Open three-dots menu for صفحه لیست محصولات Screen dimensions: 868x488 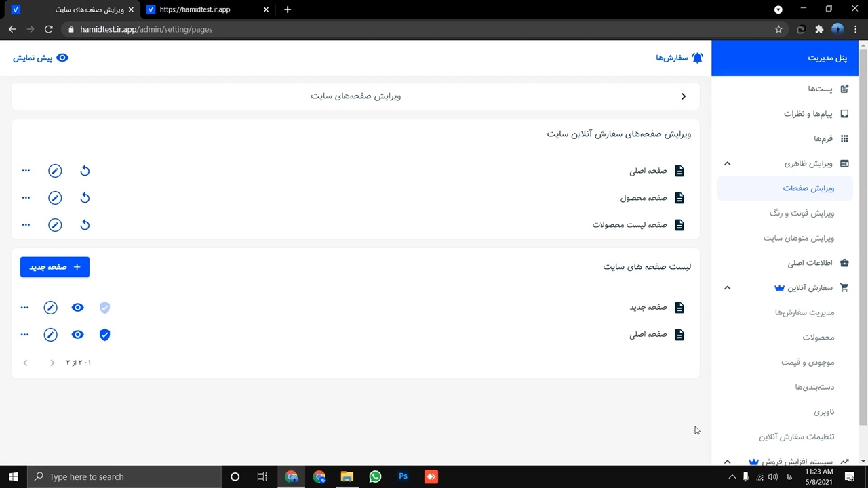point(26,225)
